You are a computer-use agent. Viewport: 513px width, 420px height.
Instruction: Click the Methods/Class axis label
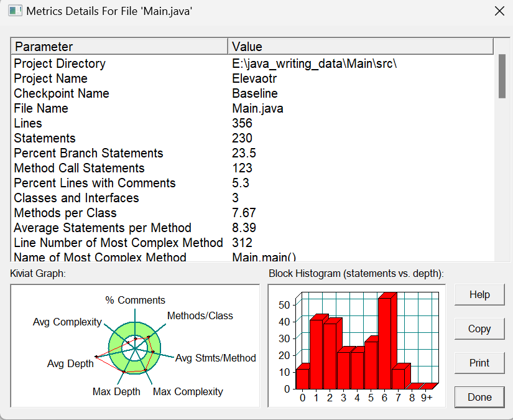click(200, 315)
